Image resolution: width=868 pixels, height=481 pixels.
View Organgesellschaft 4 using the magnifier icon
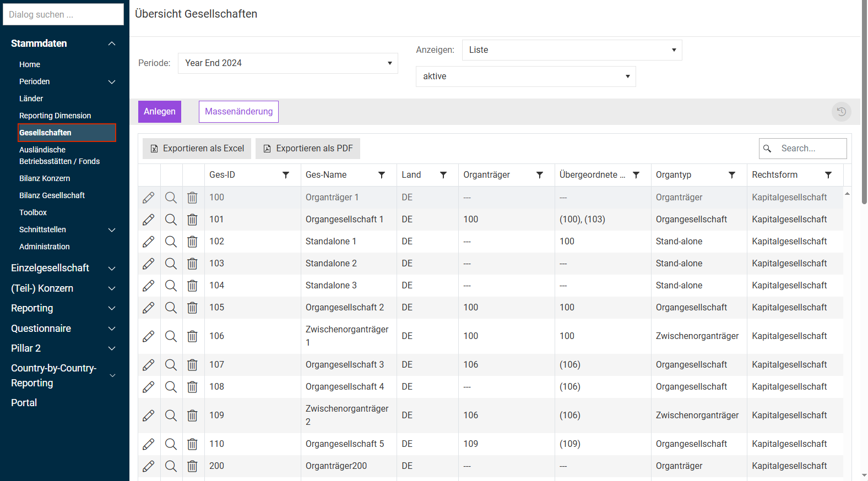tap(171, 387)
